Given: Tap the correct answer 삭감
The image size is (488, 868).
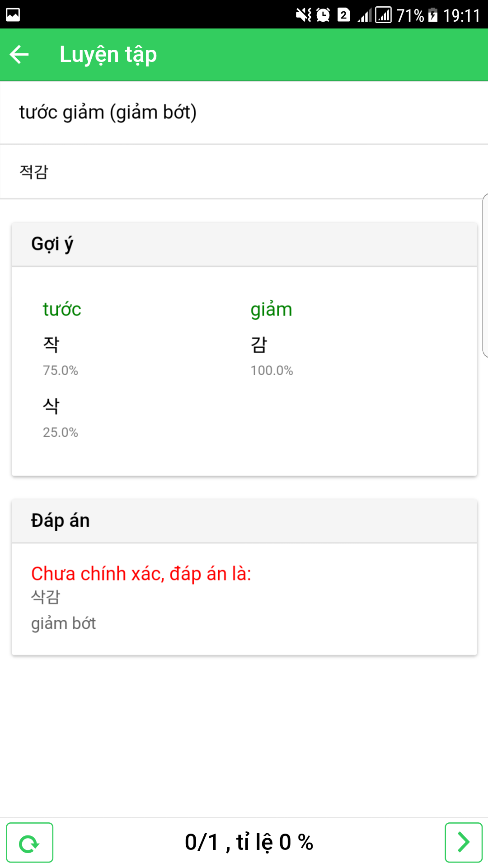Looking at the screenshot, I should tap(46, 597).
